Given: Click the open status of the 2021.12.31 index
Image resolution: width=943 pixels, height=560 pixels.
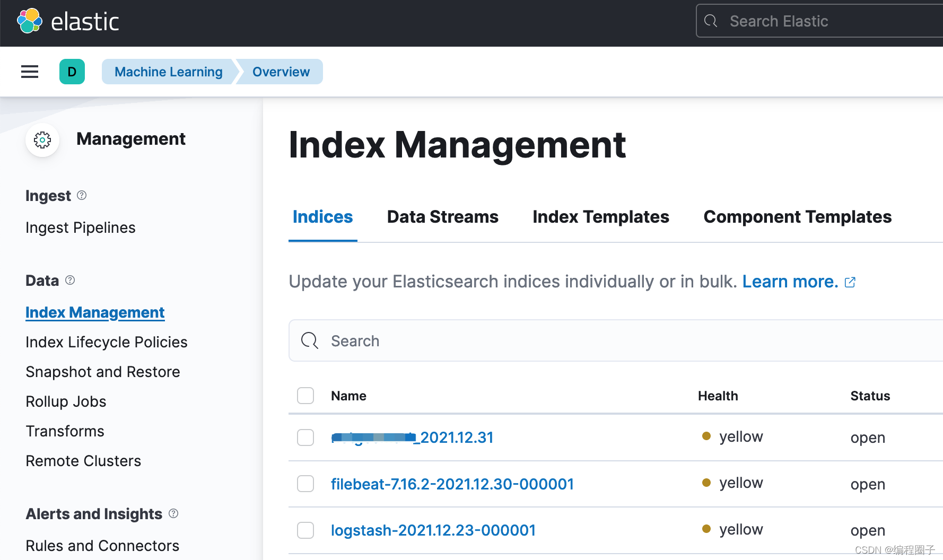Looking at the screenshot, I should tap(868, 437).
